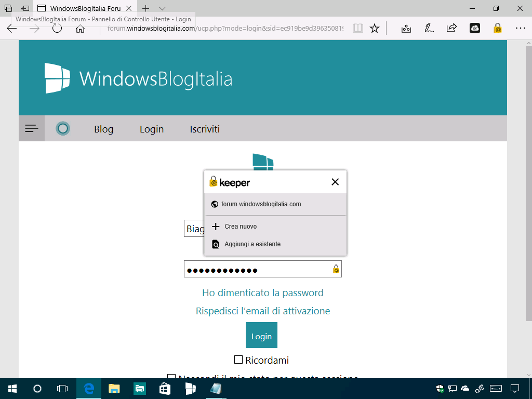Image resolution: width=532 pixels, height=399 pixels.
Task: Open a new browser tab
Action: (x=145, y=8)
